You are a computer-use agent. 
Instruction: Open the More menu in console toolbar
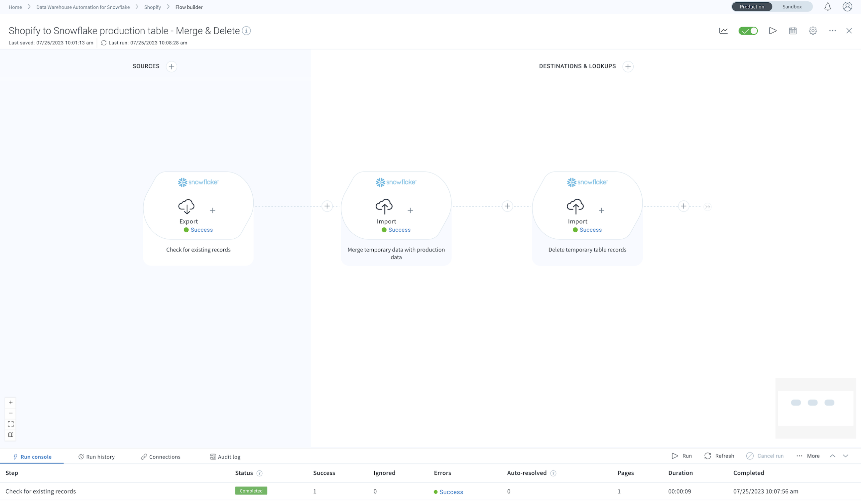[x=808, y=456]
